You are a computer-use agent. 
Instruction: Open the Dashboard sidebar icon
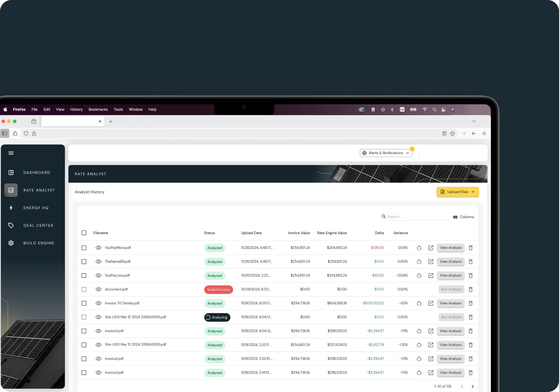tap(11, 173)
